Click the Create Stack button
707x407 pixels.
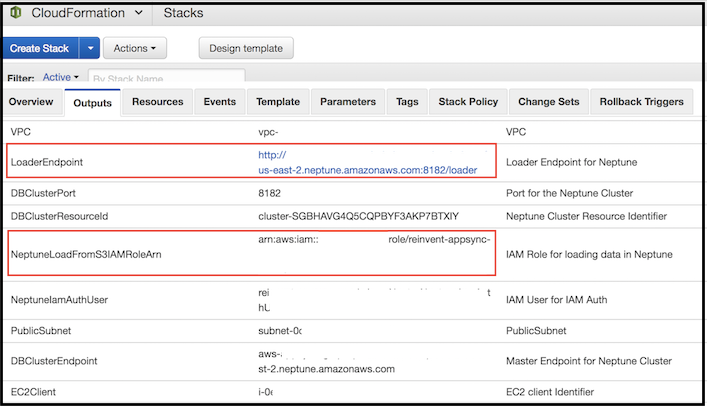click(40, 48)
